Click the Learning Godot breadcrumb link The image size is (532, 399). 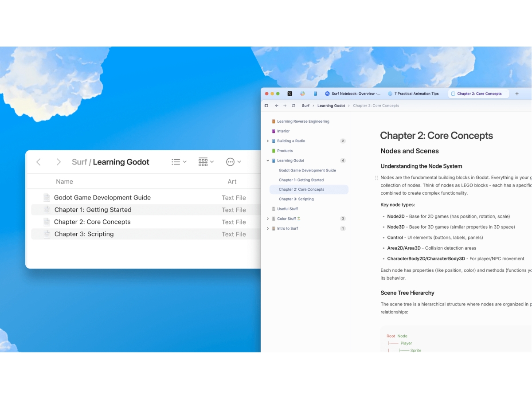pos(331,106)
